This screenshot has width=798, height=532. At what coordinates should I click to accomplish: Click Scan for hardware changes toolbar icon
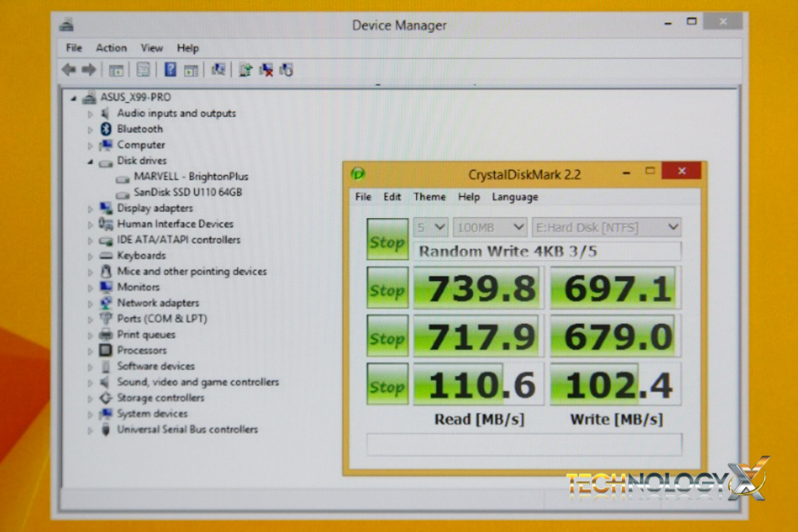[x=218, y=70]
